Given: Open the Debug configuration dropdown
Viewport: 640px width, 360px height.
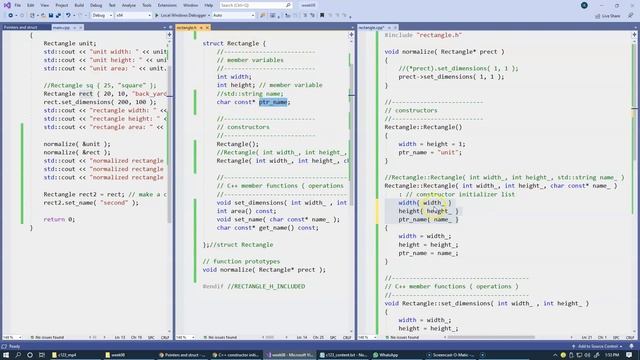Looking at the screenshot, I should (x=102, y=16).
